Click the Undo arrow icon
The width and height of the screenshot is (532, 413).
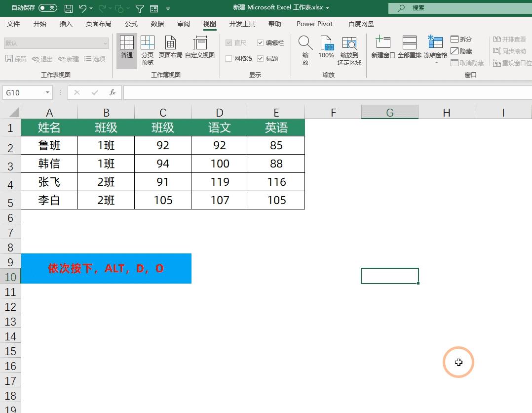click(x=83, y=8)
